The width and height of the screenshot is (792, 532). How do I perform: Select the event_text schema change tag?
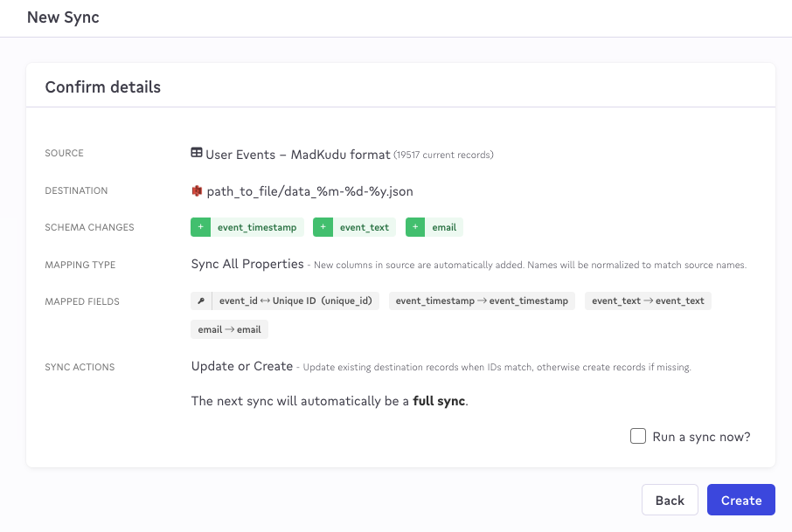355,227
